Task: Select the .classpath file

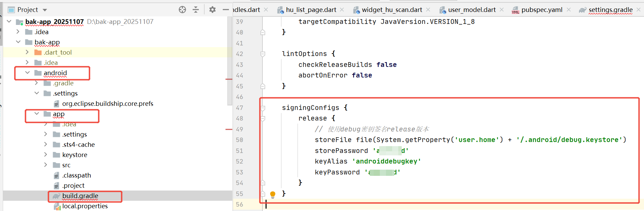Action: pyautogui.click(x=77, y=175)
